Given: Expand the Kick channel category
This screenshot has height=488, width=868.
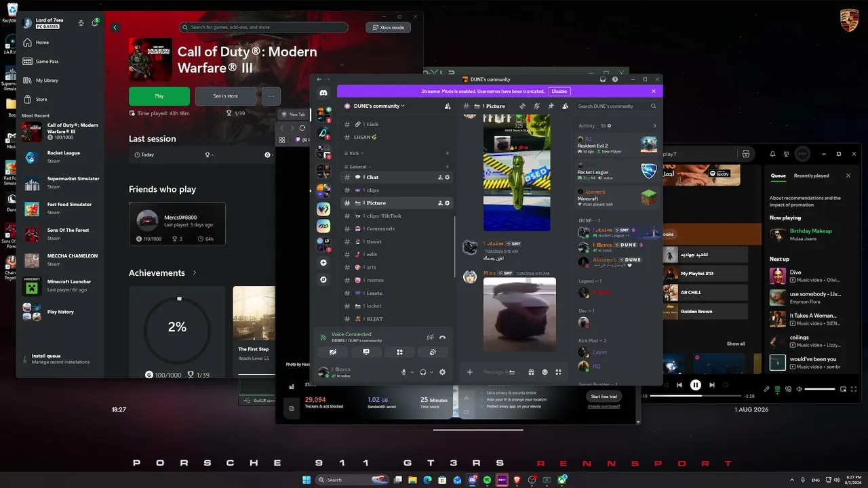Looking at the screenshot, I should pos(355,154).
